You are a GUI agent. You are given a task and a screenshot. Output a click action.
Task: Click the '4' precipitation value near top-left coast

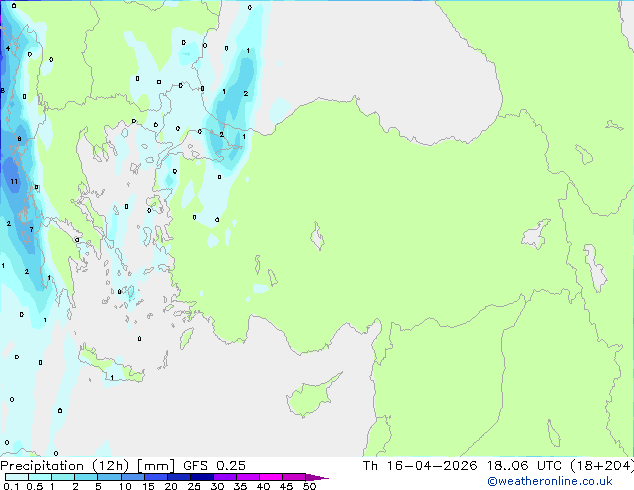point(8,49)
